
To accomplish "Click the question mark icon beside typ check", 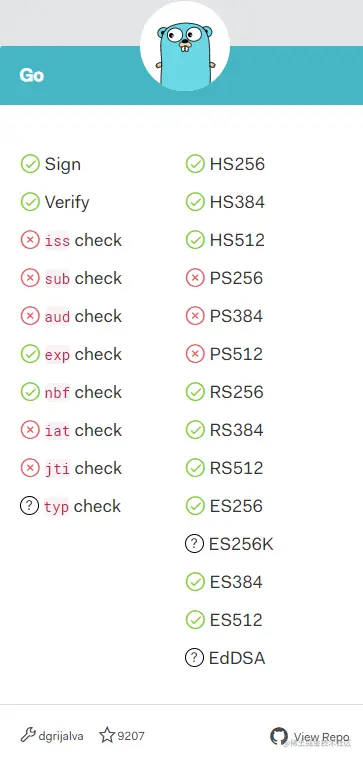I will tap(30, 506).
